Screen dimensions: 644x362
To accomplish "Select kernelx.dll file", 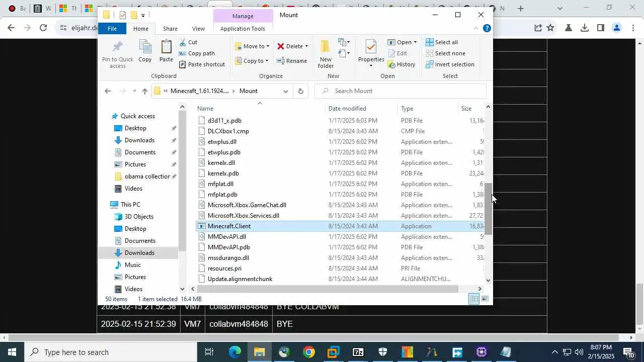I will point(221,163).
